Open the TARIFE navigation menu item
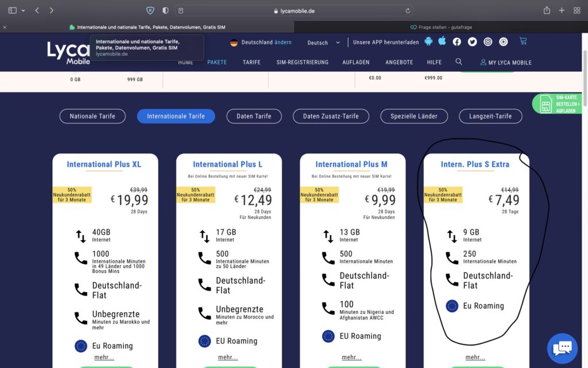 click(x=252, y=62)
